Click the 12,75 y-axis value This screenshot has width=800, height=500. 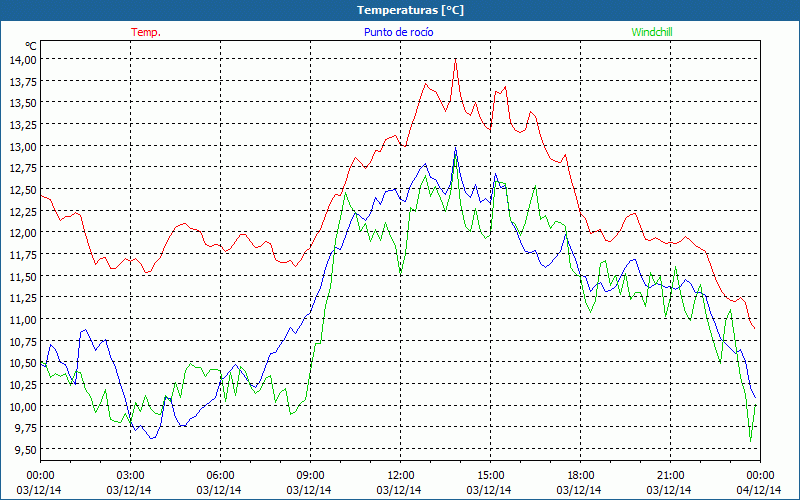point(23,168)
